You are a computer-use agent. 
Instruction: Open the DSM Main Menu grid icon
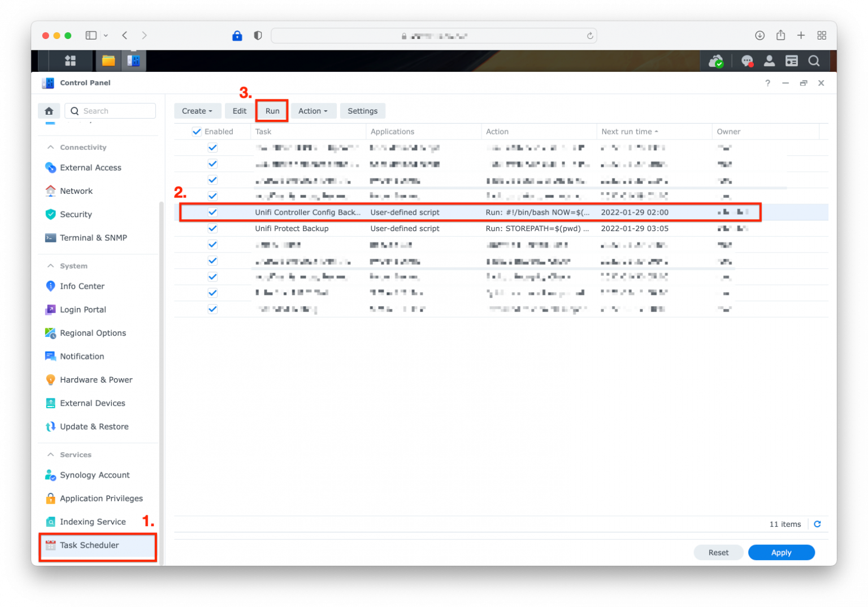pyautogui.click(x=70, y=60)
